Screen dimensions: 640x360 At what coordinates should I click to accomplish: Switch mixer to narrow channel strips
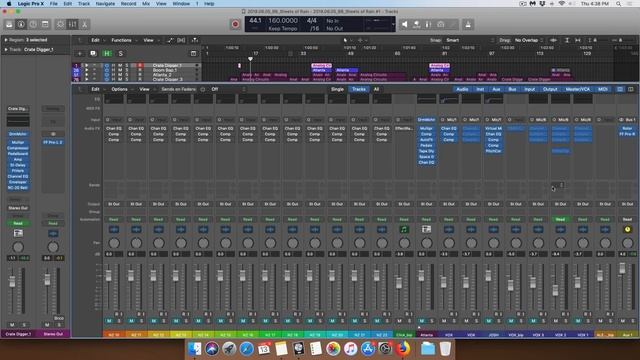click(620, 89)
